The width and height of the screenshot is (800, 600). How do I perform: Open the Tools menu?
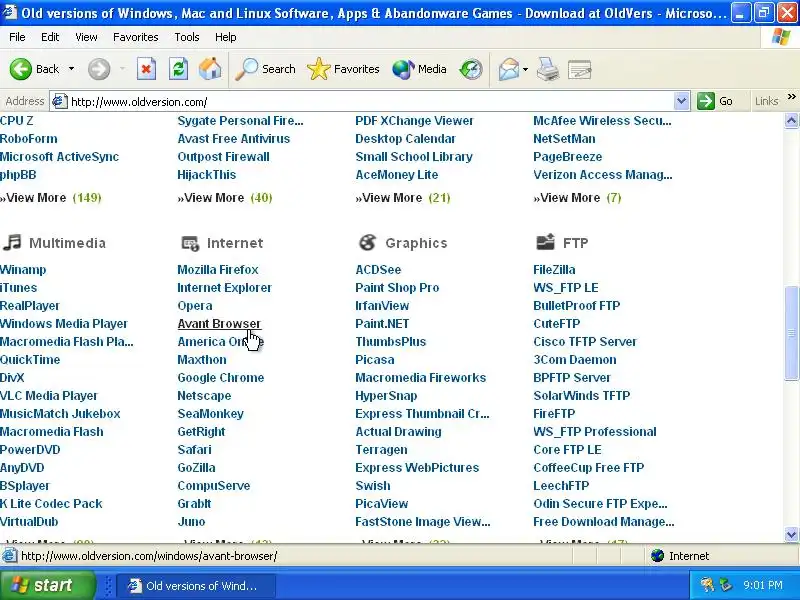point(187,37)
